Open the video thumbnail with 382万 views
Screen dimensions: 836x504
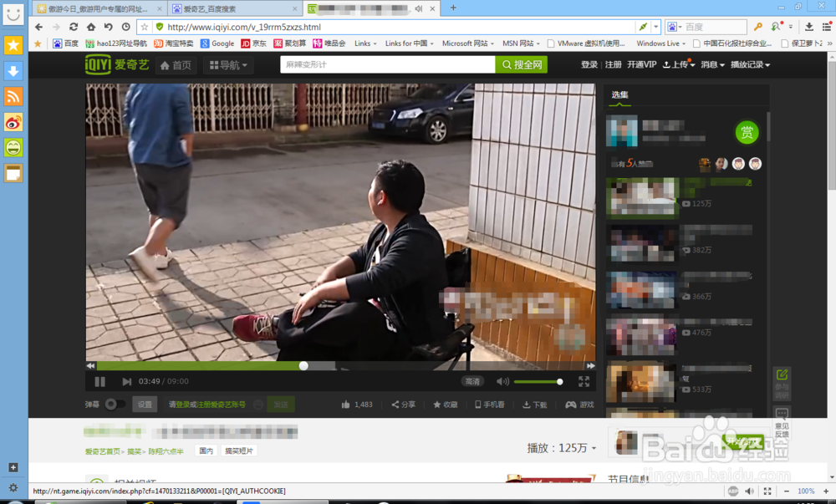tap(642, 244)
